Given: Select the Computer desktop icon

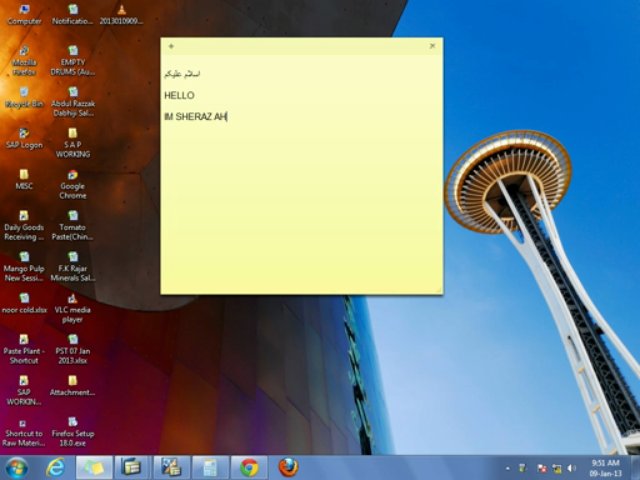Looking at the screenshot, I should pos(24,13).
